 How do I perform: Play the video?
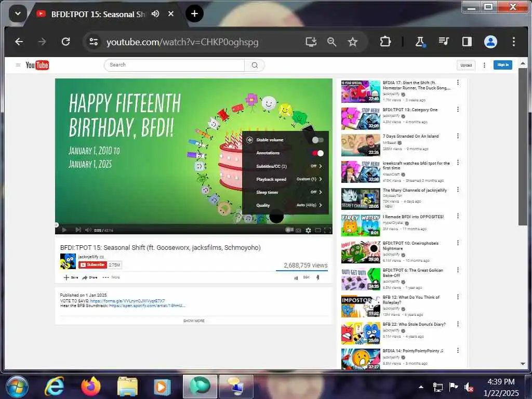click(x=64, y=230)
